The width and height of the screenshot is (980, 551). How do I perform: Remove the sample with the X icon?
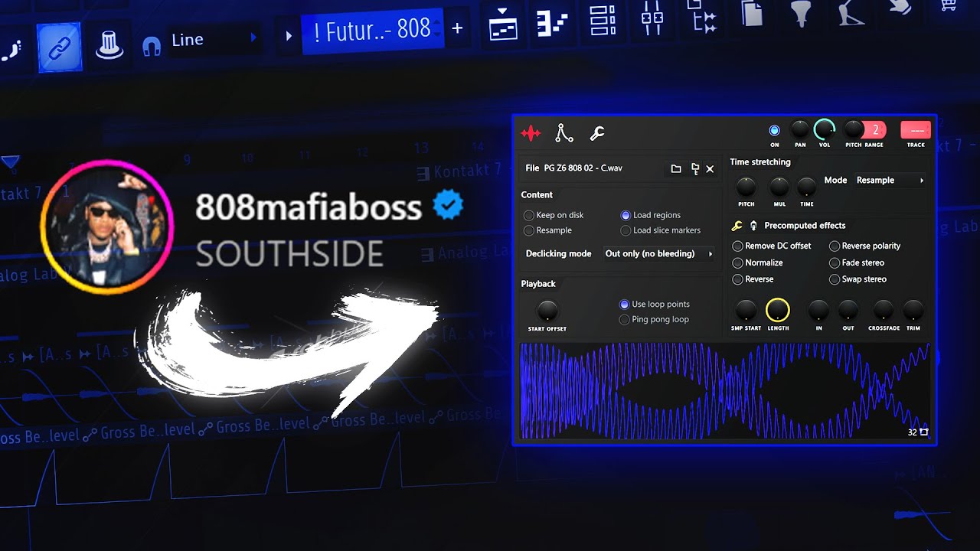click(710, 168)
